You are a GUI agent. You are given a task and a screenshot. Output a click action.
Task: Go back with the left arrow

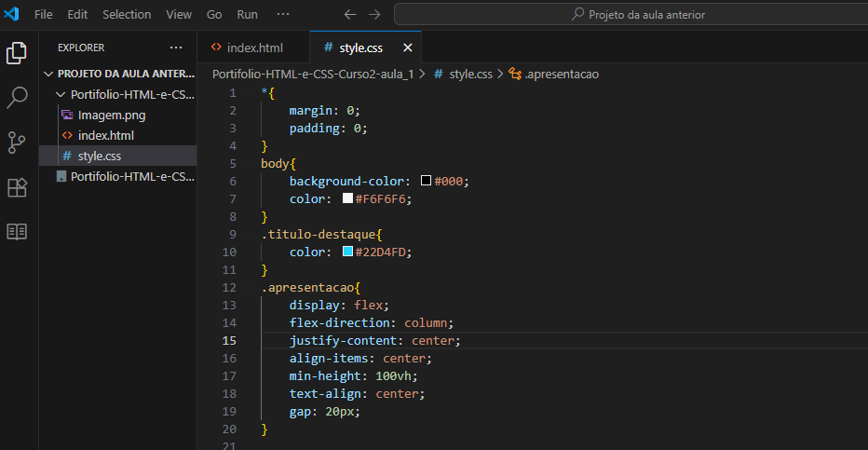(x=350, y=14)
